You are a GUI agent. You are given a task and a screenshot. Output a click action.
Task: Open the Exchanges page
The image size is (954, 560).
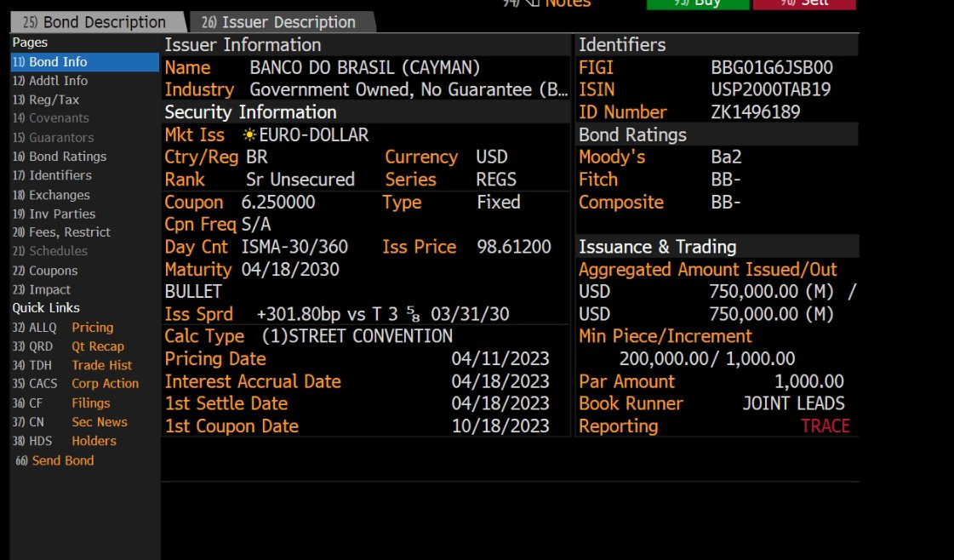pos(51,196)
